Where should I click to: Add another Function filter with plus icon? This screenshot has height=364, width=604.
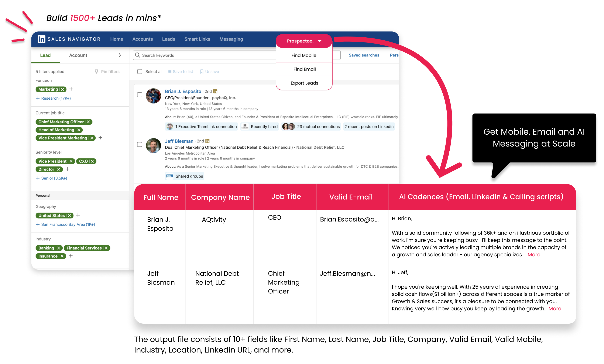[71, 89]
